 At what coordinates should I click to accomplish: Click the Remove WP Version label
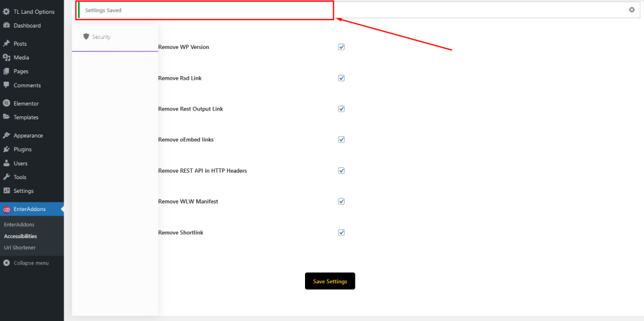tap(184, 47)
